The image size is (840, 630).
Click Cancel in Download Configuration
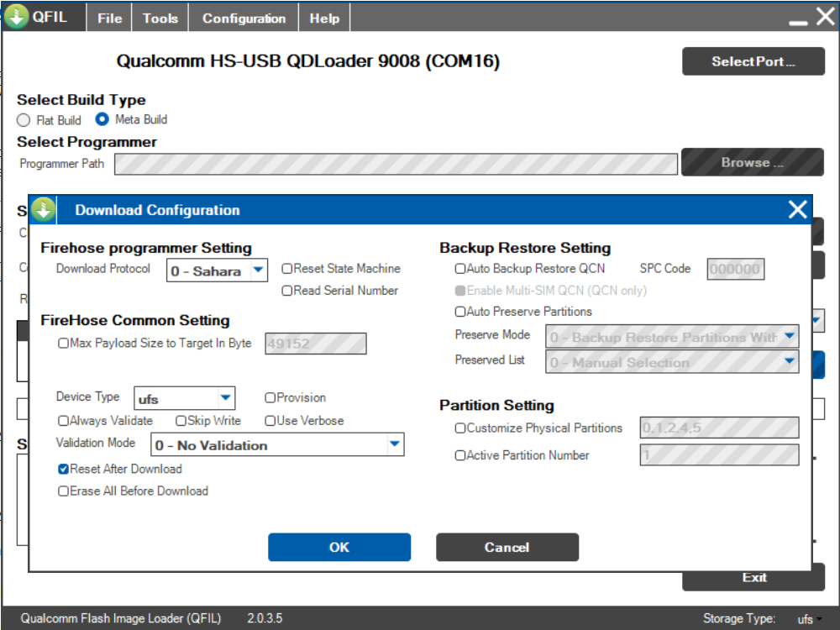507,547
